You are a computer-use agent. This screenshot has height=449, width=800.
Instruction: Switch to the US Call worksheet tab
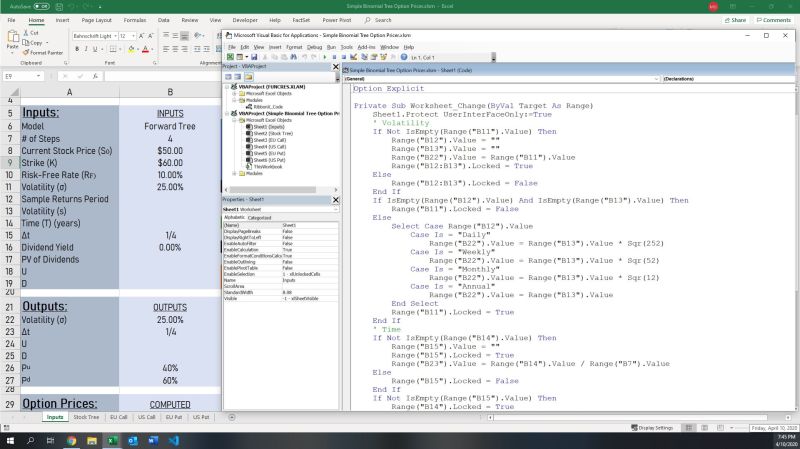point(146,417)
